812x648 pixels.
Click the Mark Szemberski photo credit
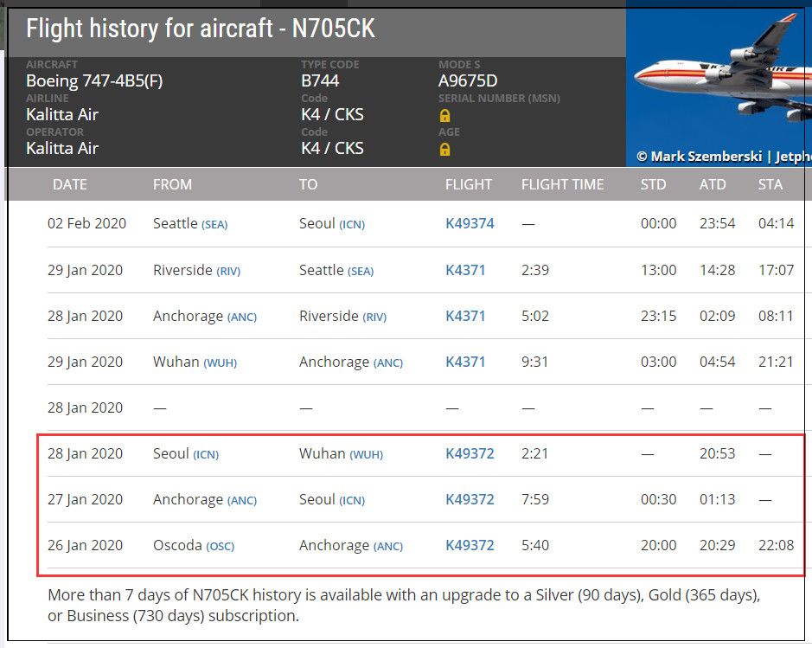coord(706,157)
